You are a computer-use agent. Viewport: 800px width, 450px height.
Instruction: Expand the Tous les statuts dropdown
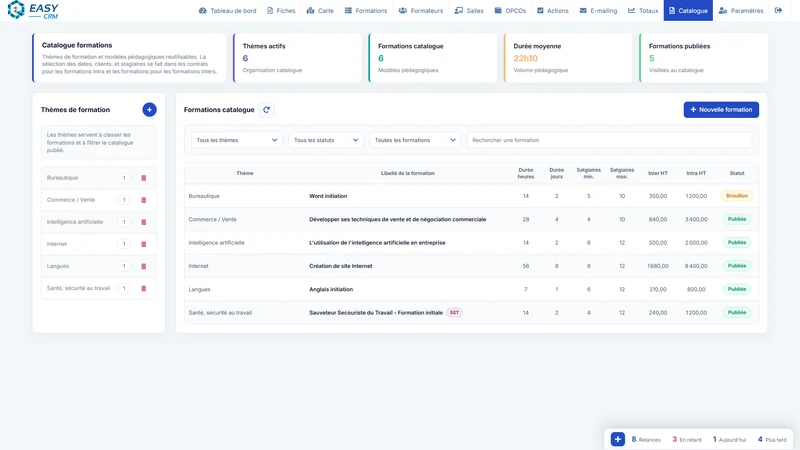coord(326,140)
